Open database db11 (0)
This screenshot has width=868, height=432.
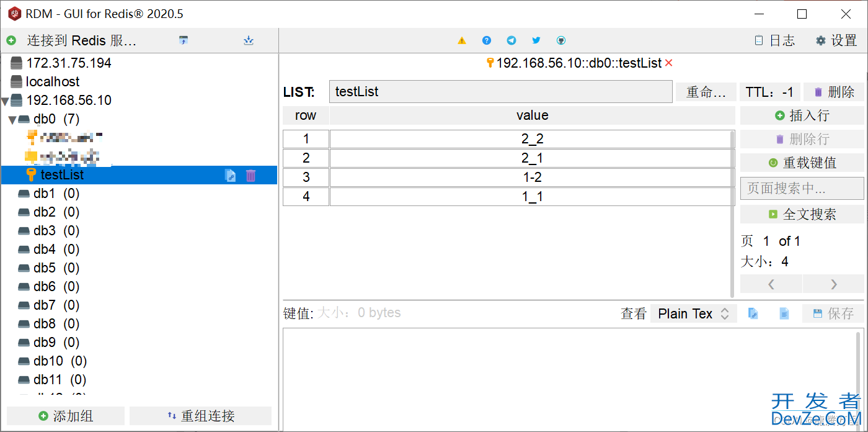pyautogui.click(x=60, y=380)
